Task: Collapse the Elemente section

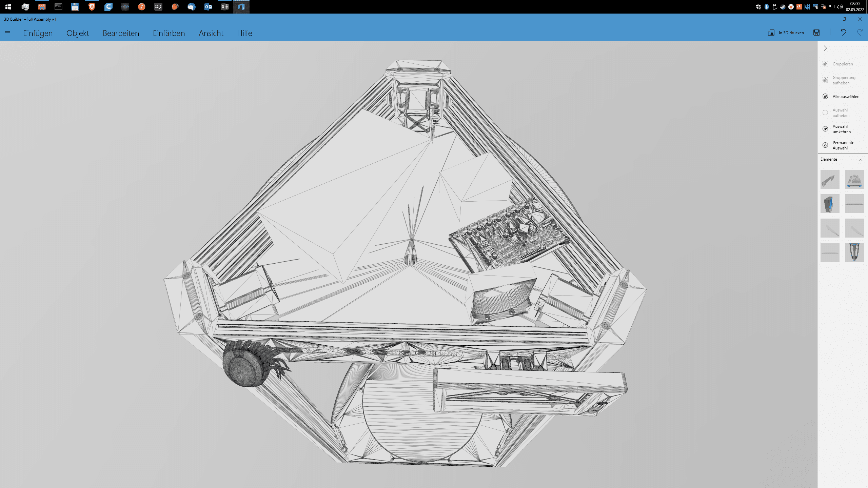Action: click(x=860, y=160)
